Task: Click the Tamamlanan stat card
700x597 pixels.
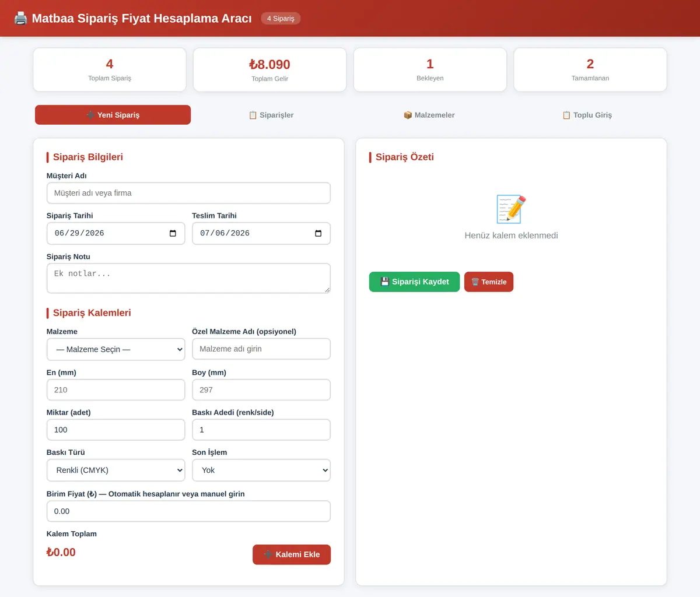Action: coord(590,70)
